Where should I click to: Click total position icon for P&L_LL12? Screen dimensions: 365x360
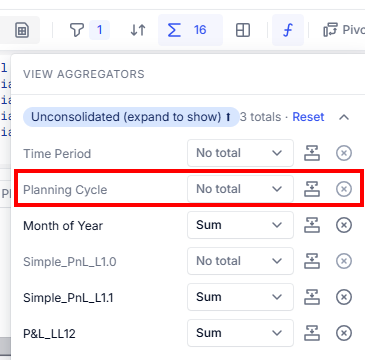pos(312,333)
